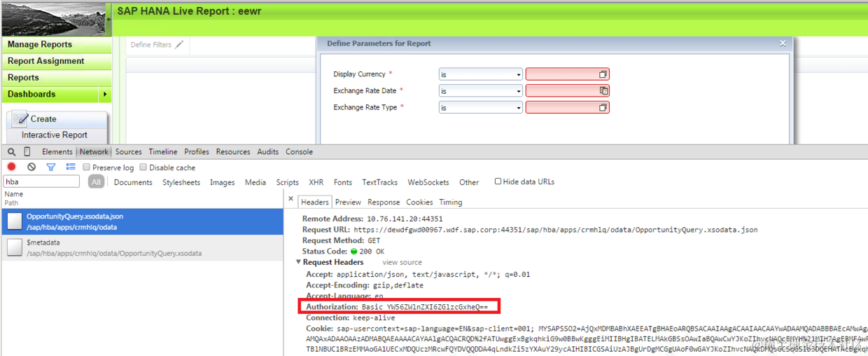Toggle the network filter funnel icon

click(x=51, y=167)
